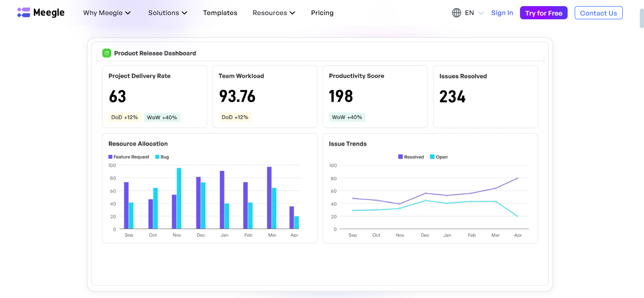Image resolution: width=644 pixels, height=298 pixels.
Task: Click the Project Delivery Rate card
Action: [154, 97]
